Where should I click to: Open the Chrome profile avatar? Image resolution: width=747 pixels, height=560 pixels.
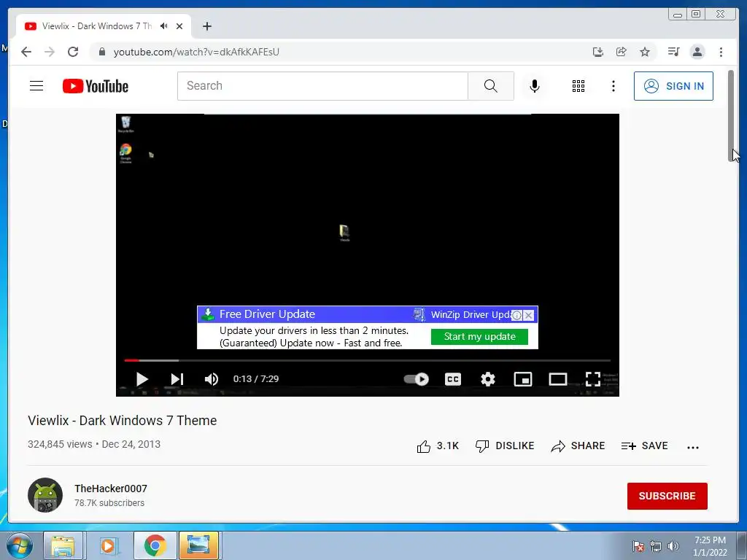coord(697,52)
